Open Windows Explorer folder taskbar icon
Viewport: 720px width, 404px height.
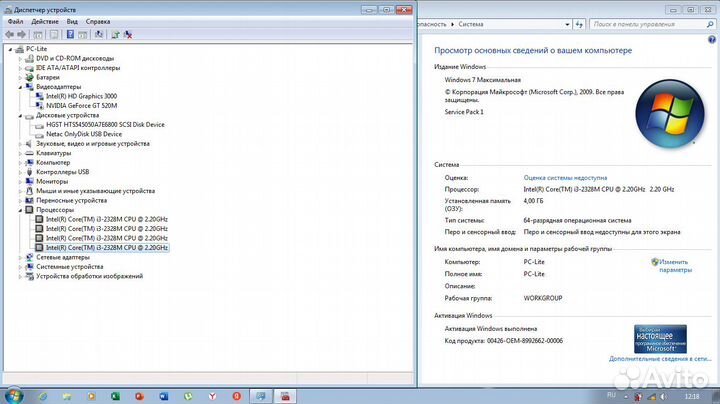[67, 396]
